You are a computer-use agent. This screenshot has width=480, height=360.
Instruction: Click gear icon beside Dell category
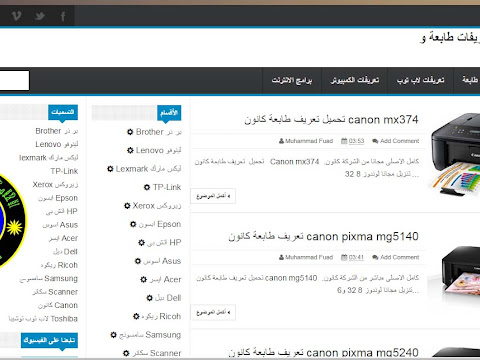[150, 298]
